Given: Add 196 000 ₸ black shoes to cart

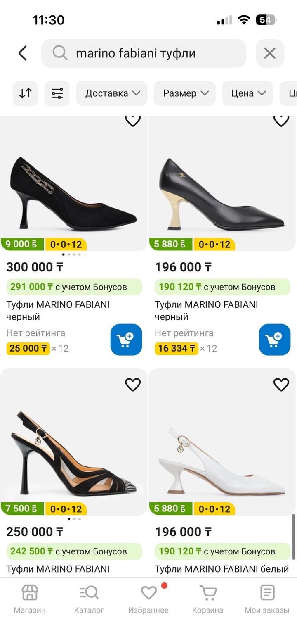Looking at the screenshot, I should tap(274, 340).
